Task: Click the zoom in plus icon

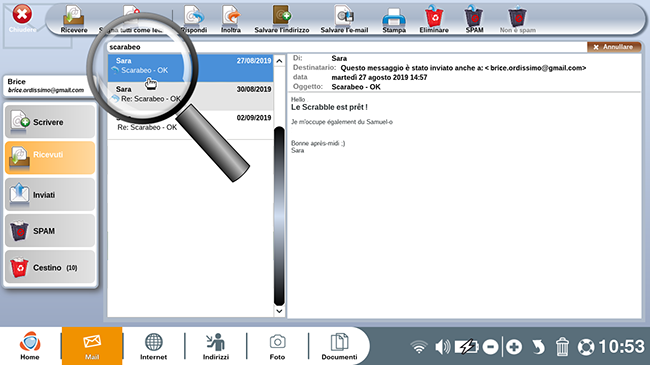Action: click(514, 347)
